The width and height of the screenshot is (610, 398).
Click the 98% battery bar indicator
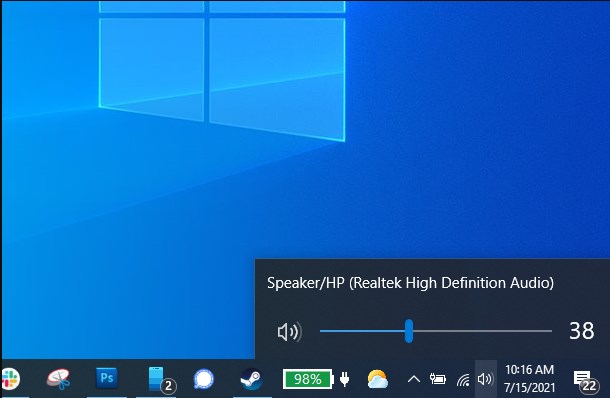point(308,379)
